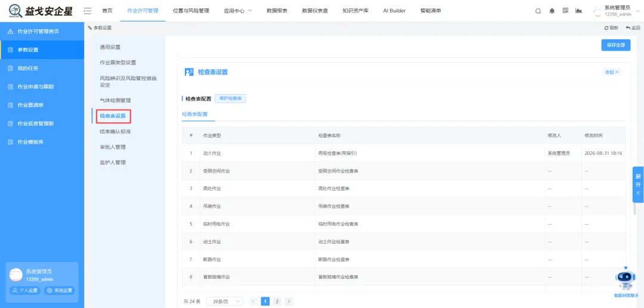Select 风险辨识及风险管控措施设定 submenu
Screen dimensions: 644x308
tap(128, 82)
